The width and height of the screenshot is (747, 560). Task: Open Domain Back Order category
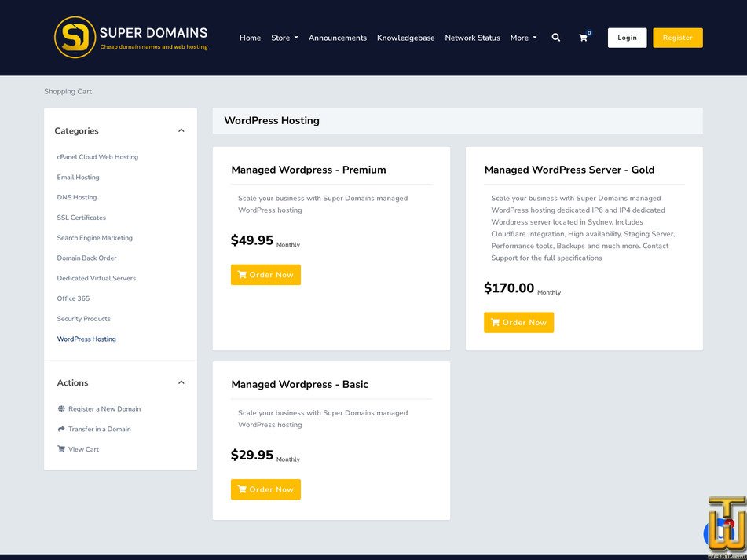(86, 258)
